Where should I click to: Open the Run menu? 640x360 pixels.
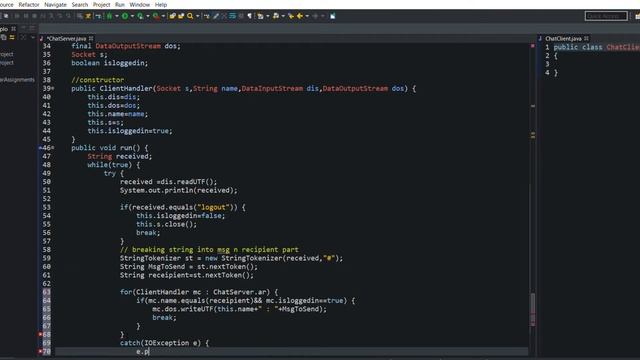tap(120, 4)
